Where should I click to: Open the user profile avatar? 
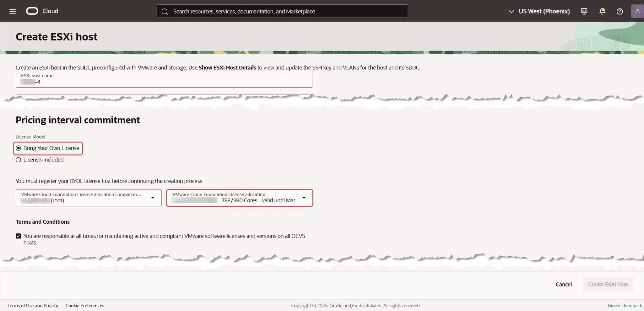pyautogui.click(x=638, y=11)
